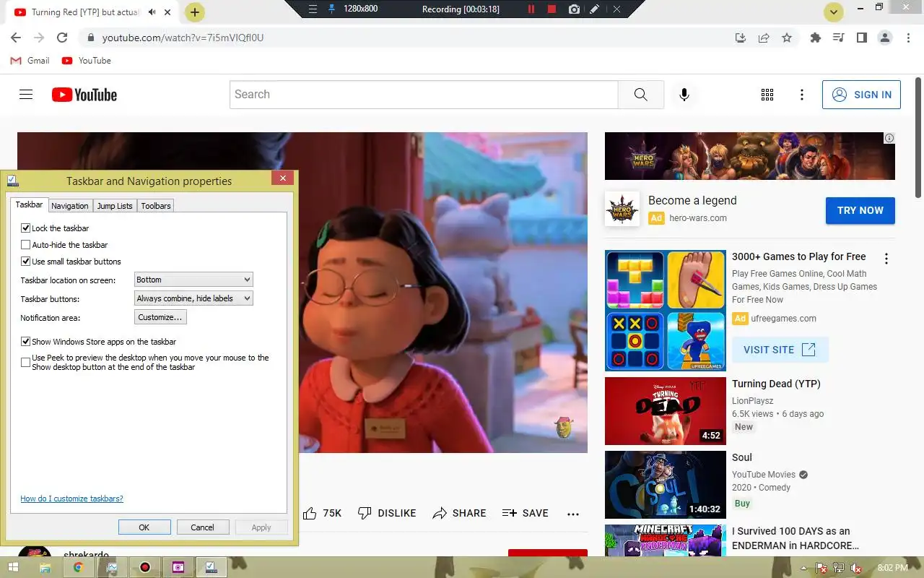Select the Taskbar tab
Screen dimensions: 924x578
click(29, 205)
